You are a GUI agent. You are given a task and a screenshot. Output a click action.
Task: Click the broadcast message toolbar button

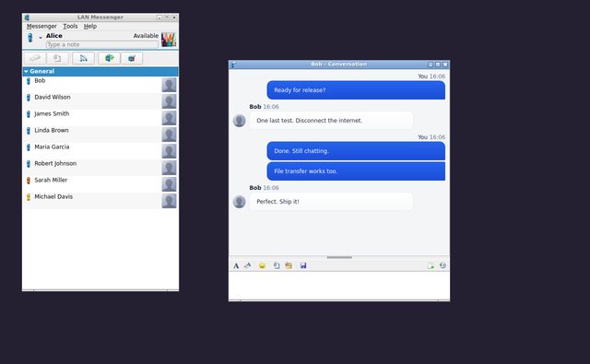click(83, 58)
